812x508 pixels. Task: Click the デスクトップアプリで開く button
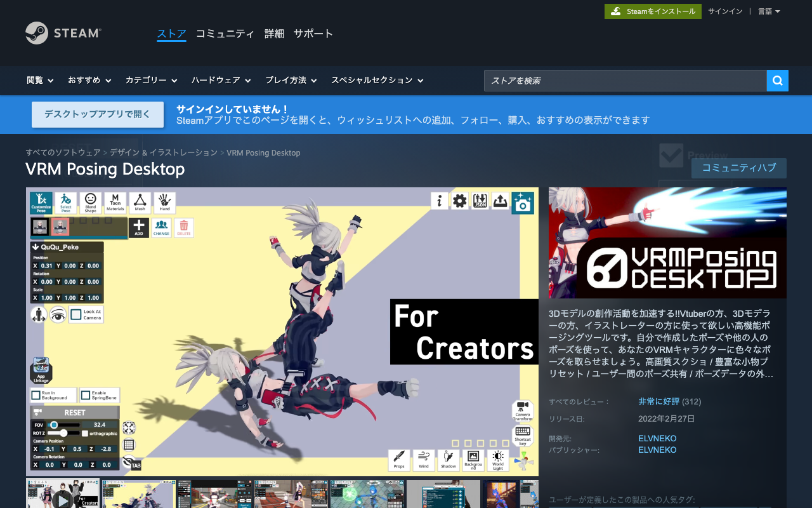pyautogui.click(x=98, y=114)
